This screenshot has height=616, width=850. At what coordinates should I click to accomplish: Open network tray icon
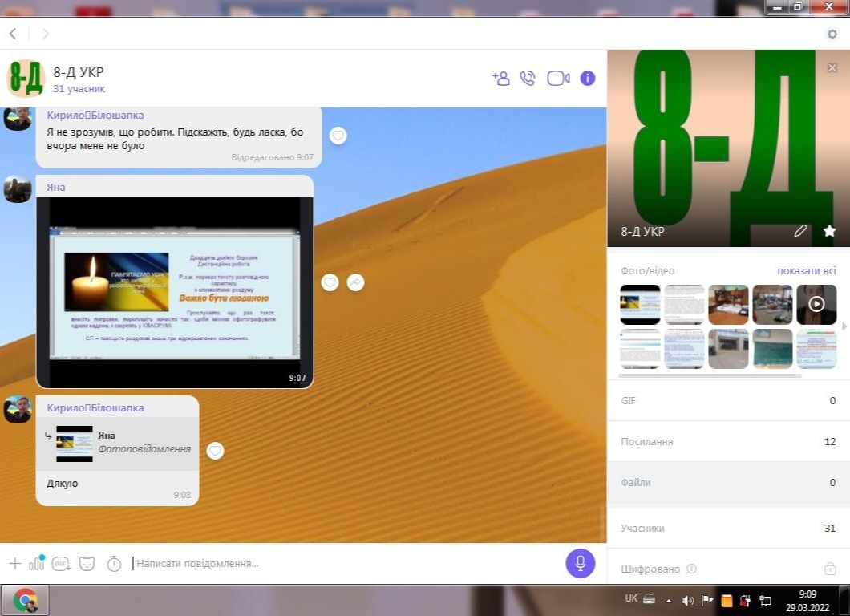pos(765,601)
